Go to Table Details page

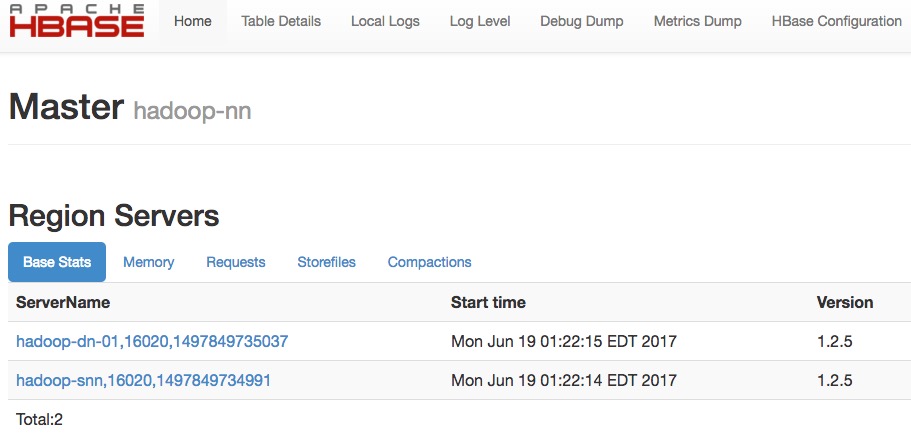click(281, 21)
